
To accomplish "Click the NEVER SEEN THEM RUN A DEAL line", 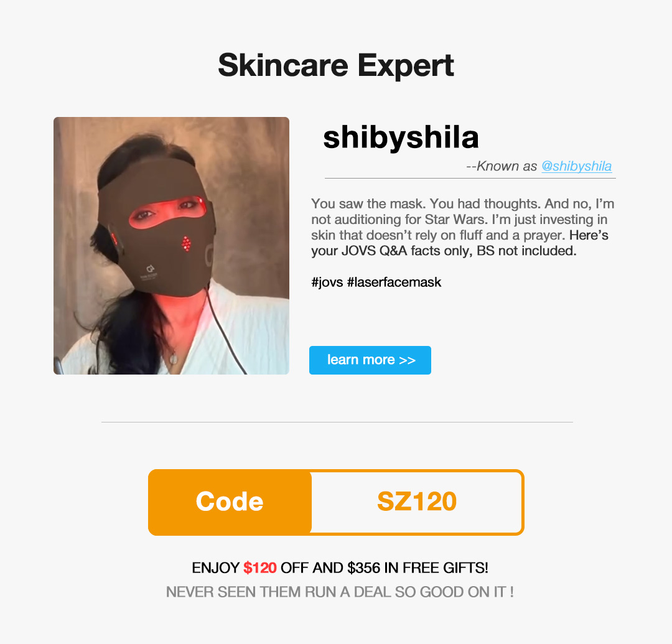I will tap(340, 592).
